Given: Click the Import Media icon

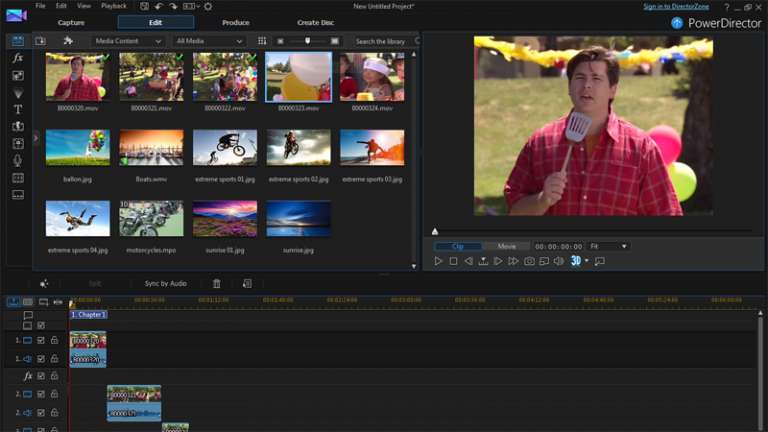Looking at the screenshot, I should click(40, 41).
